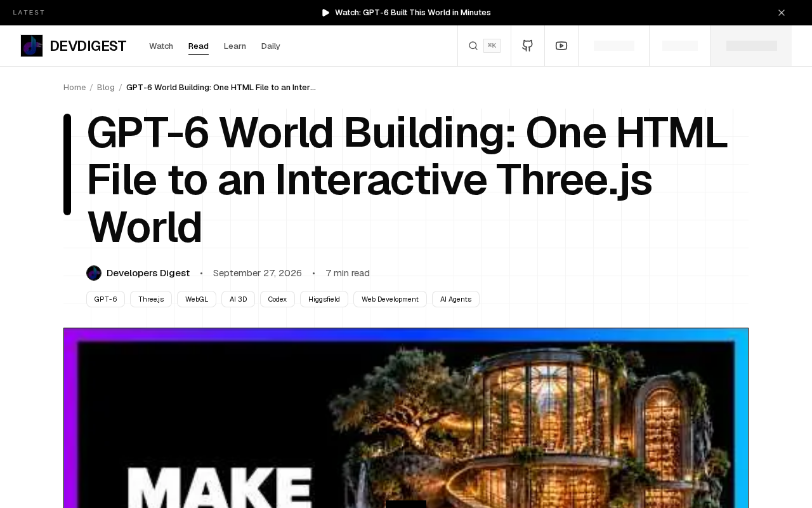
Task: Click the middle placeholder header button
Action: coord(680,46)
